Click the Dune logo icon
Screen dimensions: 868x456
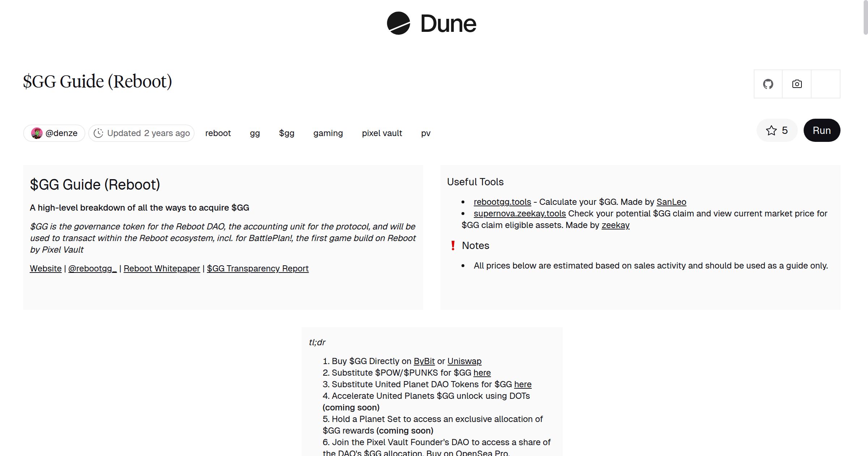coord(398,23)
